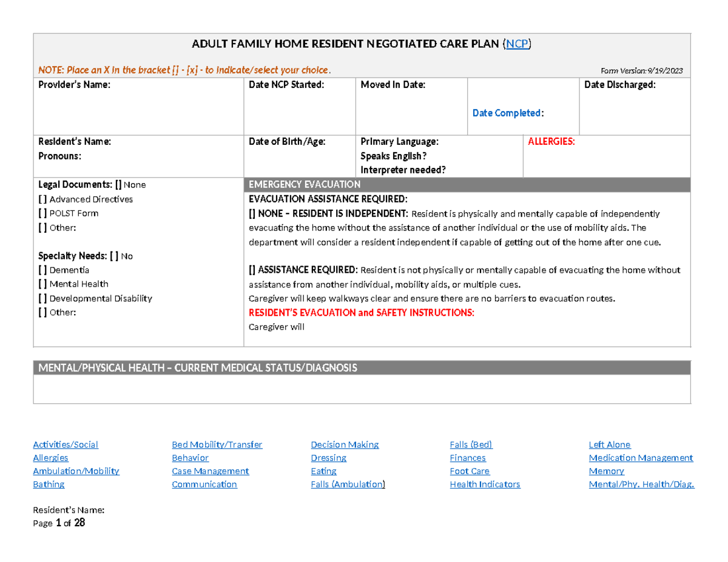
Task: Click the ALLERGIES field
Action: click(607, 156)
